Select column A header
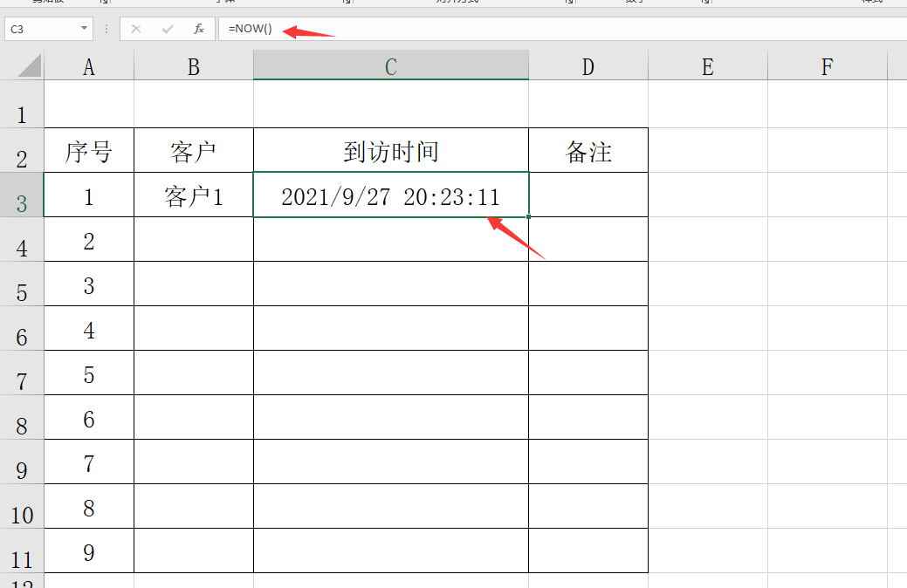Image resolution: width=907 pixels, height=588 pixels. 89,65
